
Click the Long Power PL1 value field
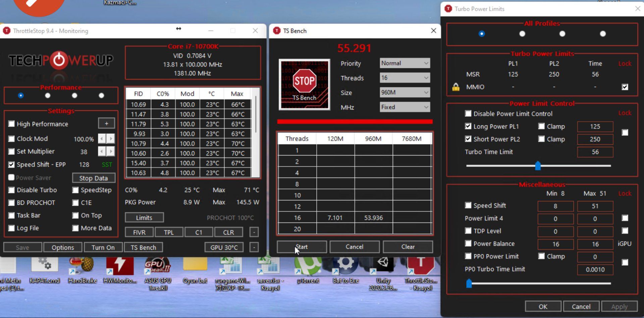595,127
